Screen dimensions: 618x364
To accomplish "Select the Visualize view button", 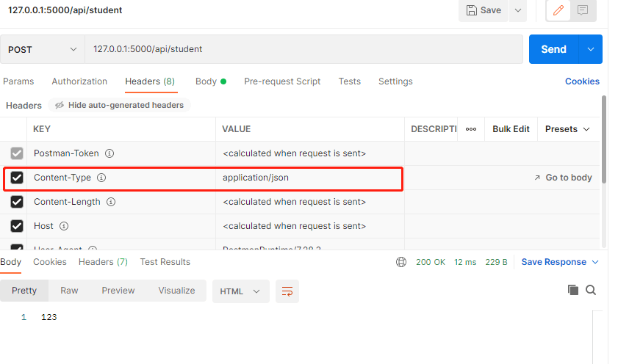I will [176, 291].
